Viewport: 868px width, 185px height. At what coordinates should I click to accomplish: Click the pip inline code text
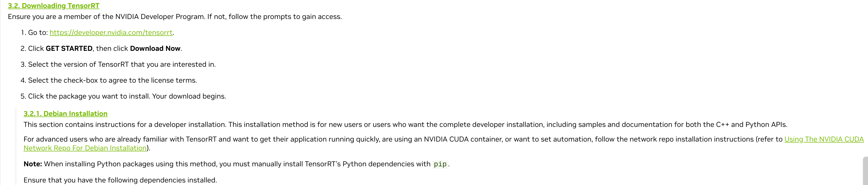point(440,164)
